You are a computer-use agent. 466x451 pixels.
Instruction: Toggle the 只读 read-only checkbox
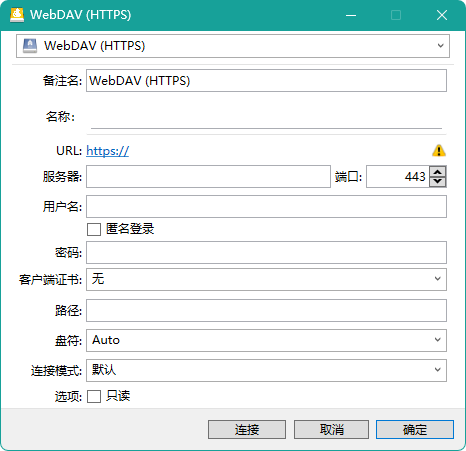click(x=94, y=397)
